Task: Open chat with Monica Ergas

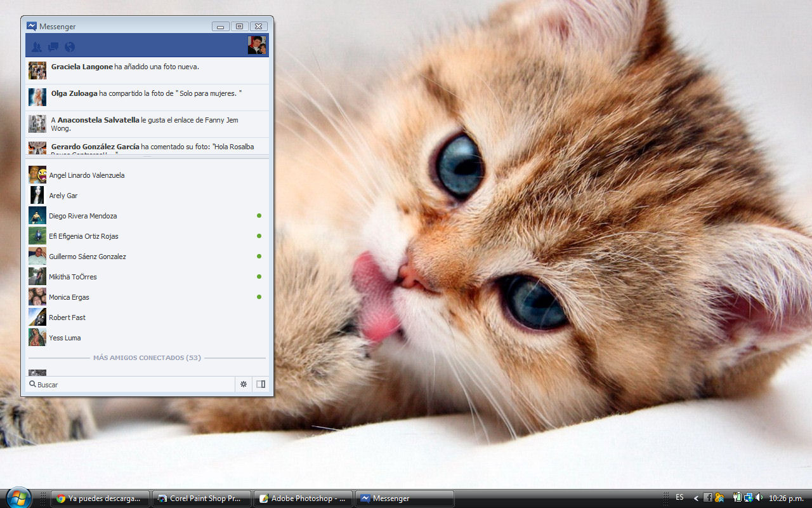Action: 147,297
